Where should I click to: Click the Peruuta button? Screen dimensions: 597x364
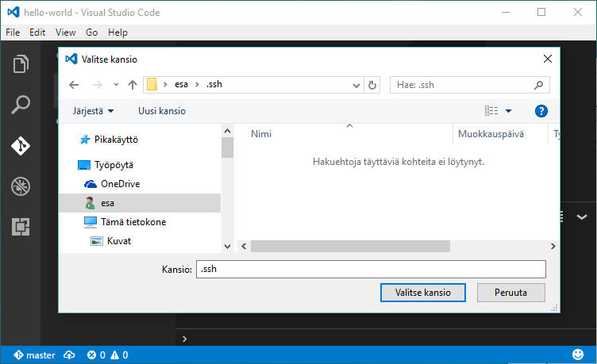pyautogui.click(x=510, y=292)
